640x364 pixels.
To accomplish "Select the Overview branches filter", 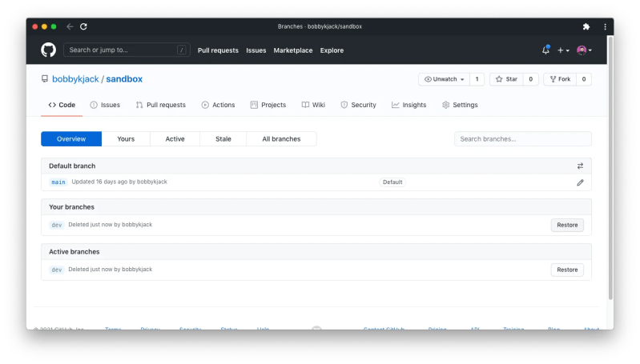I will tap(71, 138).
